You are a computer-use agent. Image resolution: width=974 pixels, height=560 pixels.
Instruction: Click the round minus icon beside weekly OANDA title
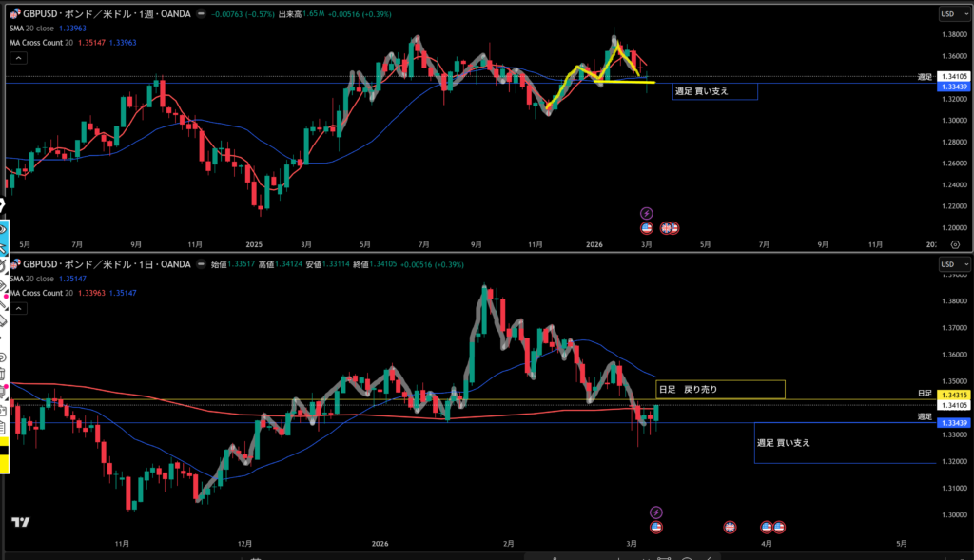point(203,14)
